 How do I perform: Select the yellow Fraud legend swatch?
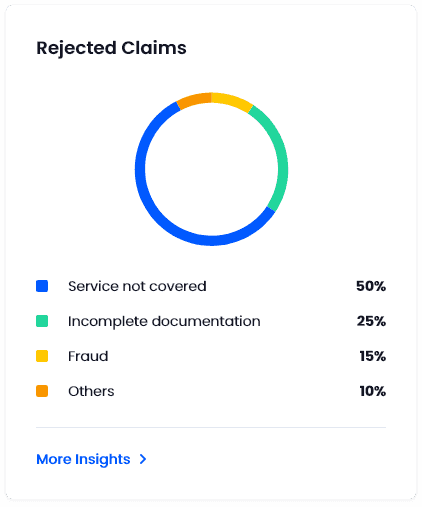pyautogui.click(x=42, y=356)
